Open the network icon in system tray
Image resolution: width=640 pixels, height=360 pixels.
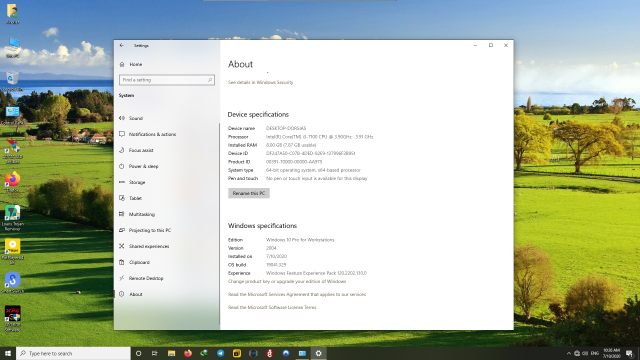pyautogui.click(x=577, y=353)
